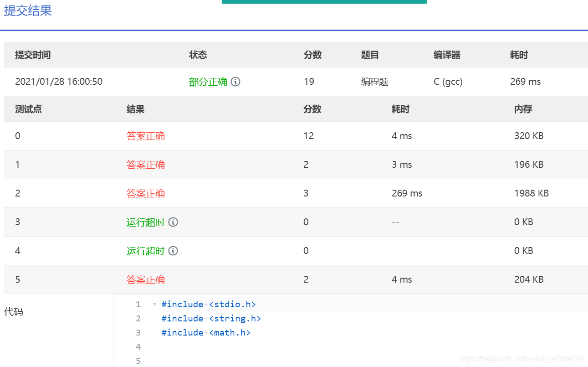
Task: Click info icon beside 部分正确 status
Action: coord(235,82)
